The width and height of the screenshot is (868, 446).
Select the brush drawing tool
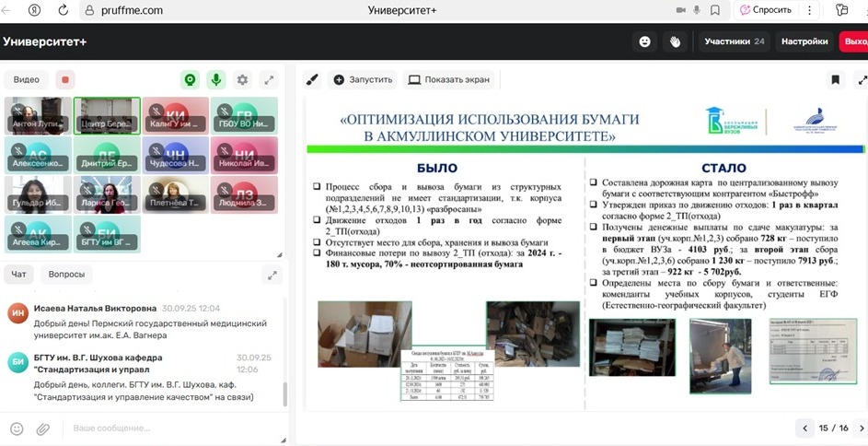(311, 80)
